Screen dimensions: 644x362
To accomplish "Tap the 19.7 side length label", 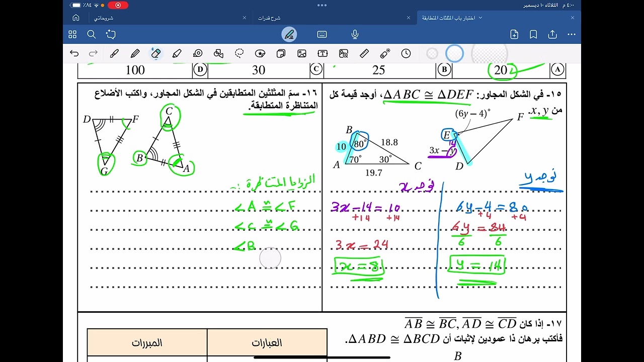I will [373, 172].
